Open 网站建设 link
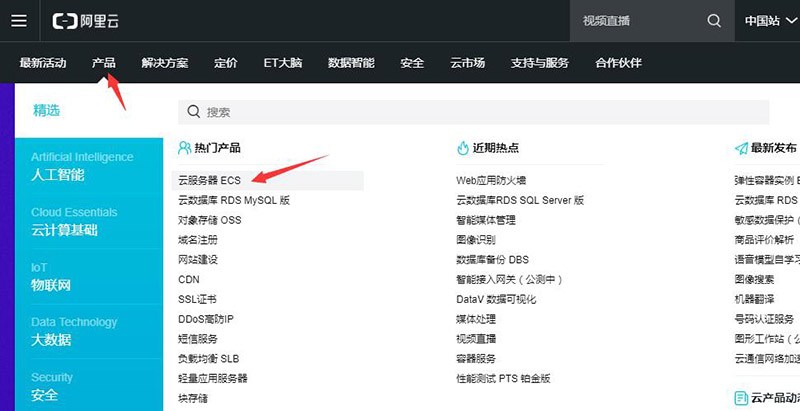800x411 pixels. (198, 260)
